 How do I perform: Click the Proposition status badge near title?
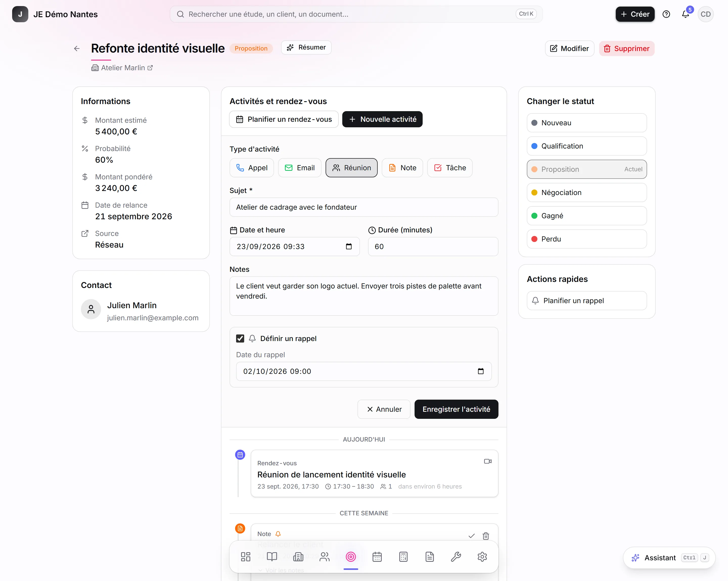(251, 49)
